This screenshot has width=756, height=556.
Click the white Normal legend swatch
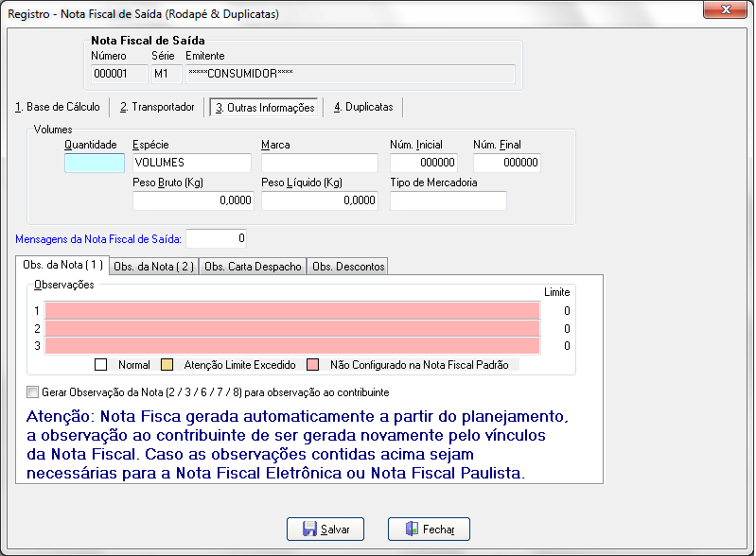pyautogui.click(x=100, y=365)
